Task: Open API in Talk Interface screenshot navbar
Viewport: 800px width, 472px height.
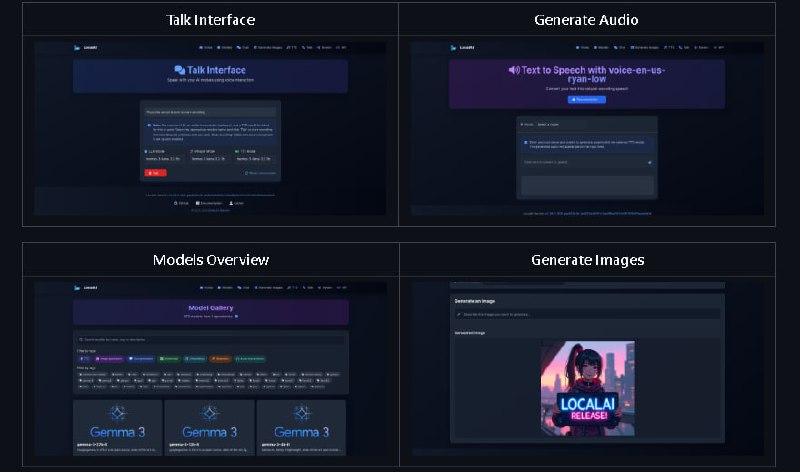Action: (x=341, y=47)
